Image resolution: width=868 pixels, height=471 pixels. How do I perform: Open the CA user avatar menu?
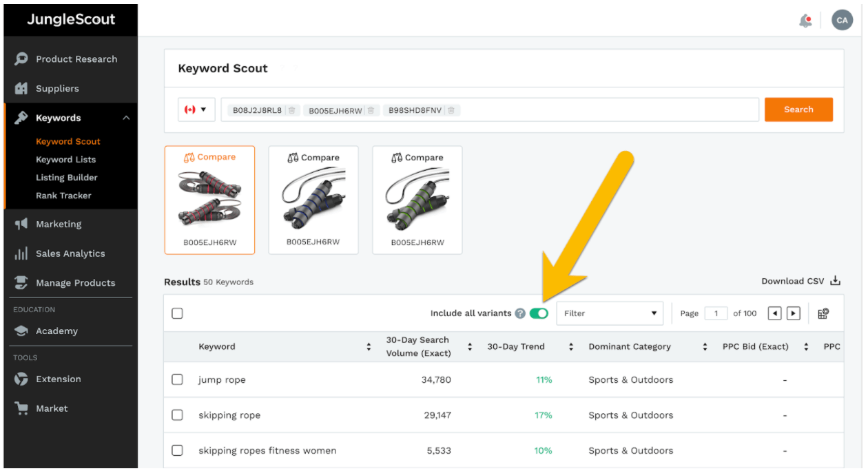click(842, 21)
